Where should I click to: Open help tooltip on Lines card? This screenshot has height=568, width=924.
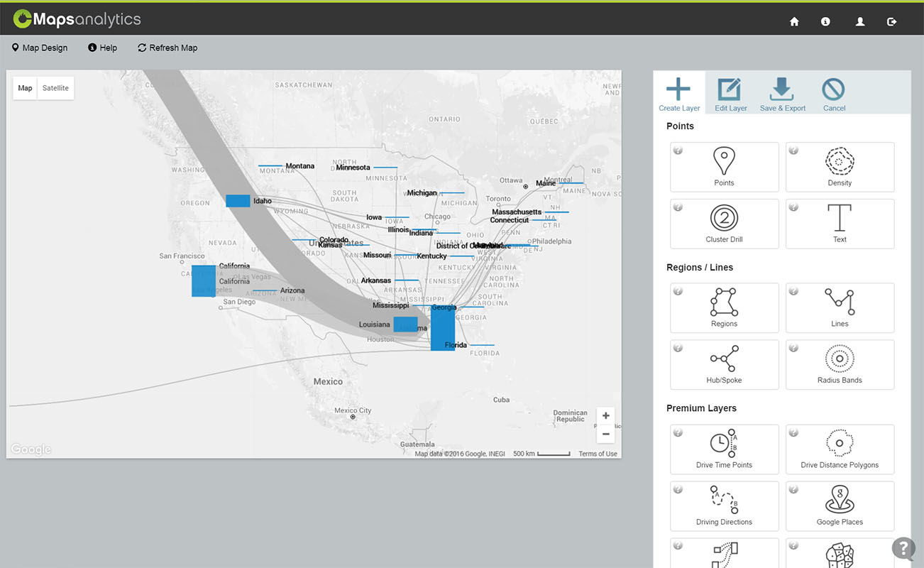pyautogui.click(x=793, y=291)
